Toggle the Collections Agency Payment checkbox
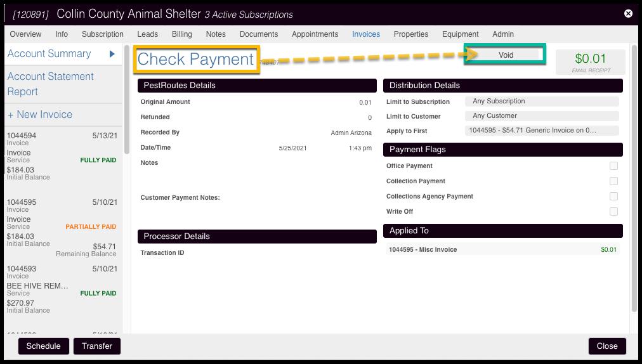Image resolution: width=642 pixels, height=364 pixels. [613, 197]
